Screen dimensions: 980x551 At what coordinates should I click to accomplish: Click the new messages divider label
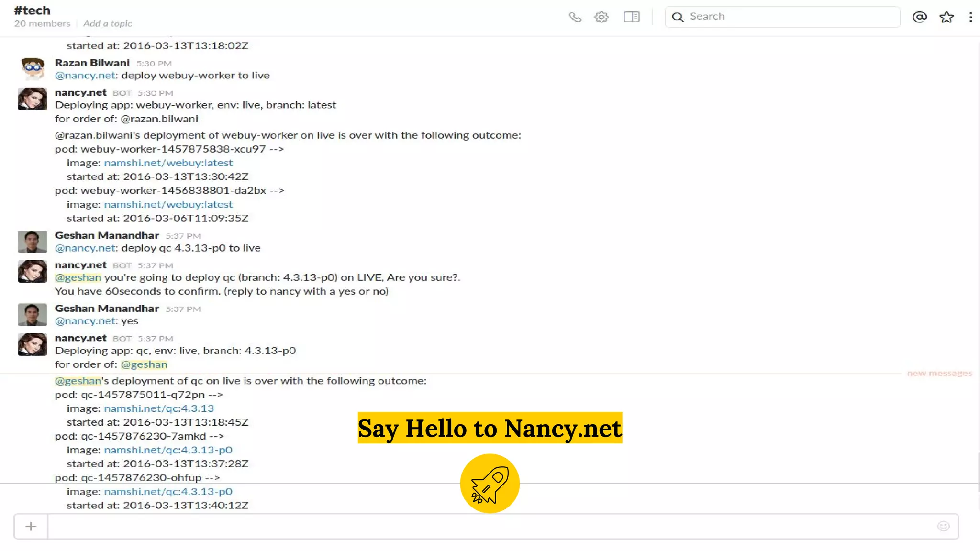pos(939,373)
